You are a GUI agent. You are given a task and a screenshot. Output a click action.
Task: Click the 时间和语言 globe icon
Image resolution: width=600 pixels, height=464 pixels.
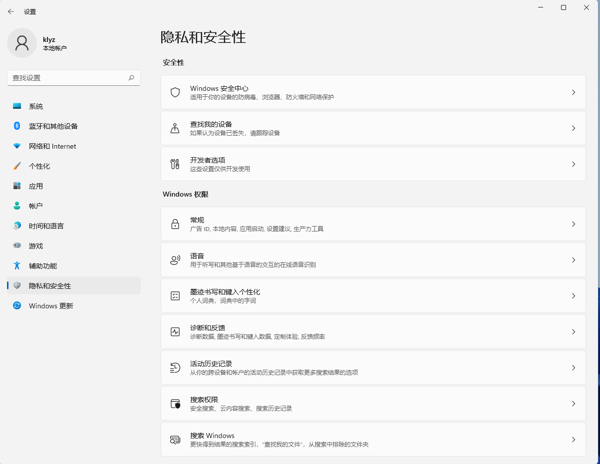(17, 225)
